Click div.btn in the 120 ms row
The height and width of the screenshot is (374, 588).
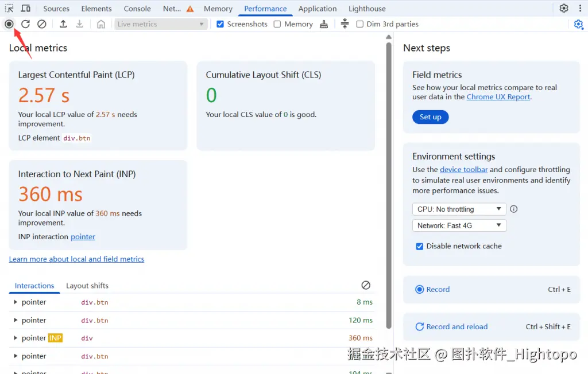[x=95, y=321]
